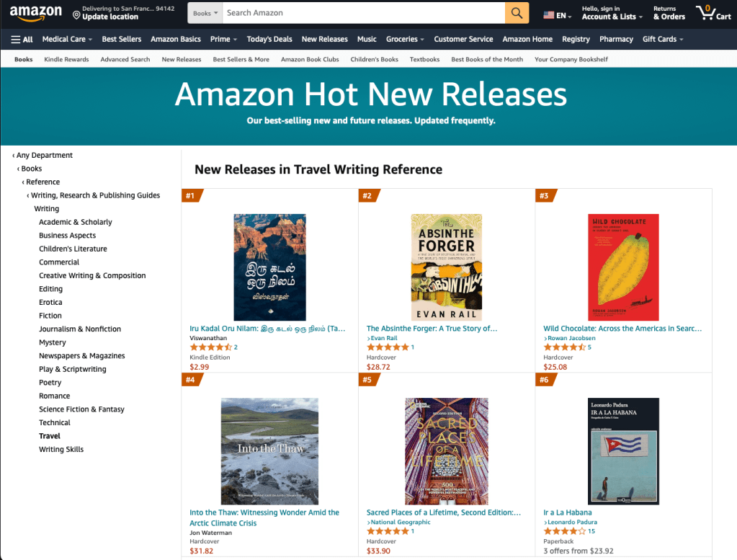Image resolution: width=737 pixels, height=560 pixels.
Task: Open the shopping cart icon
Action: (712, 13)
